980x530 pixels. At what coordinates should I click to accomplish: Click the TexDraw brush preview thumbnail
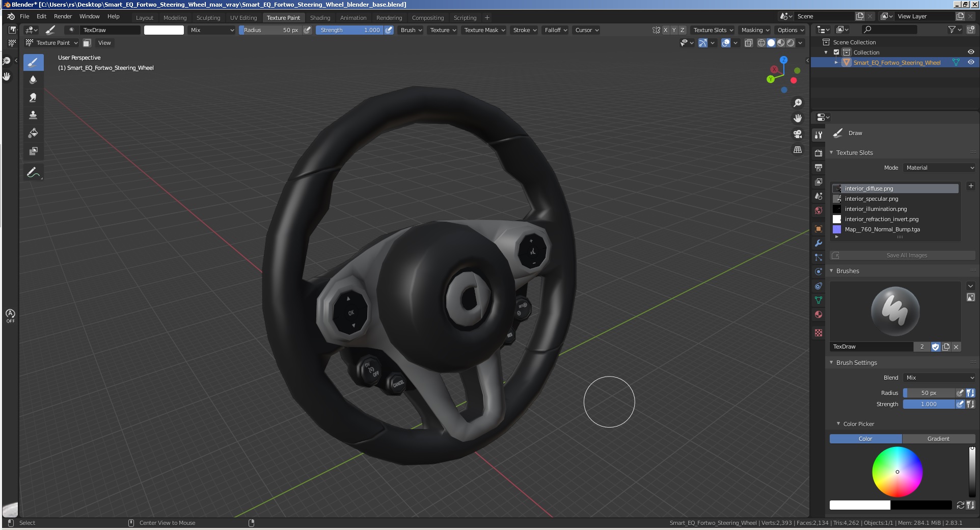coord(895,311)
